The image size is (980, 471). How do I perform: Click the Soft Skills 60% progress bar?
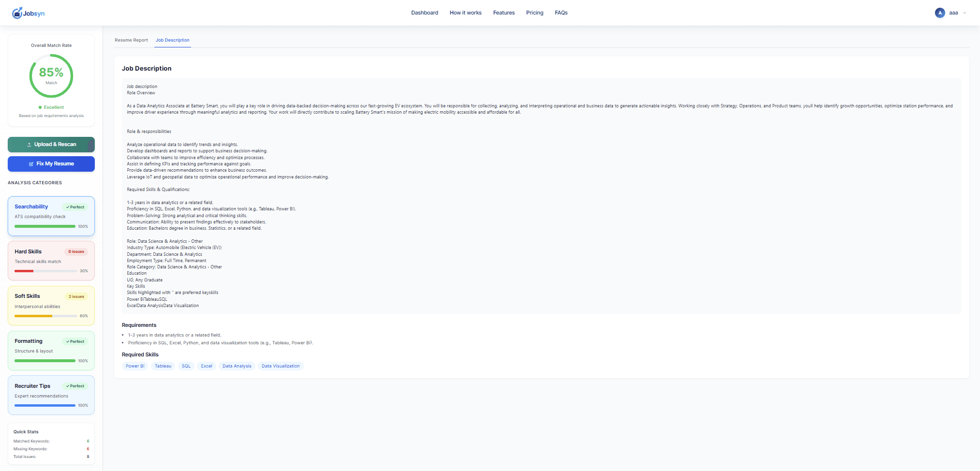point(45,316)
